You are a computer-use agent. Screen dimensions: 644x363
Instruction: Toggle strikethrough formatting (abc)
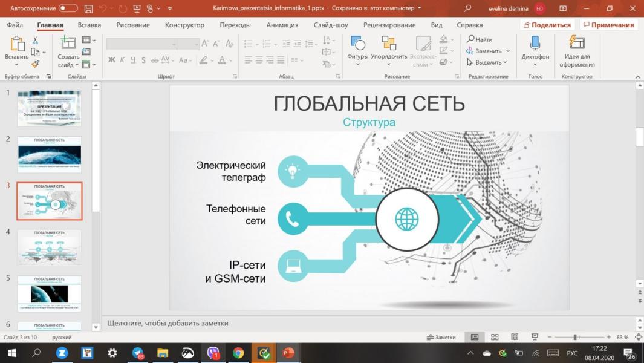coord(154,60)
